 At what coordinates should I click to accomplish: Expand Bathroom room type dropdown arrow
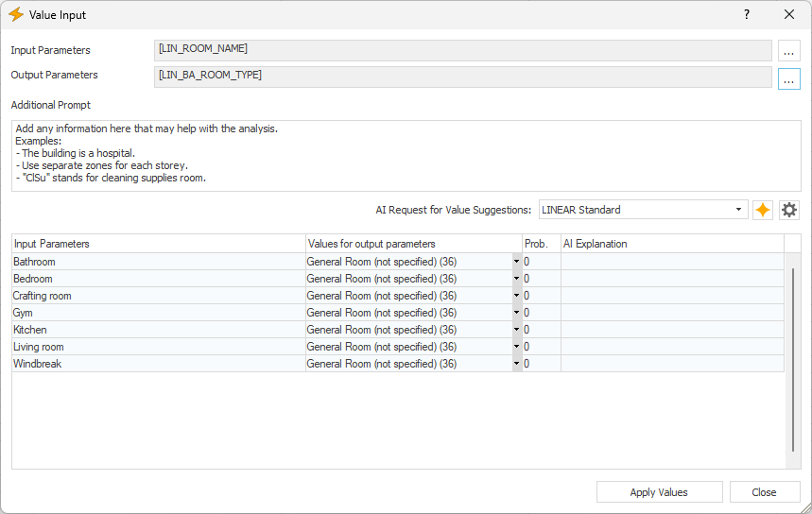[516, 262]
